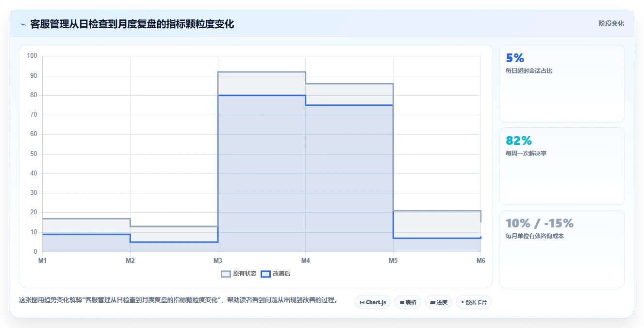644x328 pixels.
Task: Click the lightning icon beside the title
Action: [23, 24]
